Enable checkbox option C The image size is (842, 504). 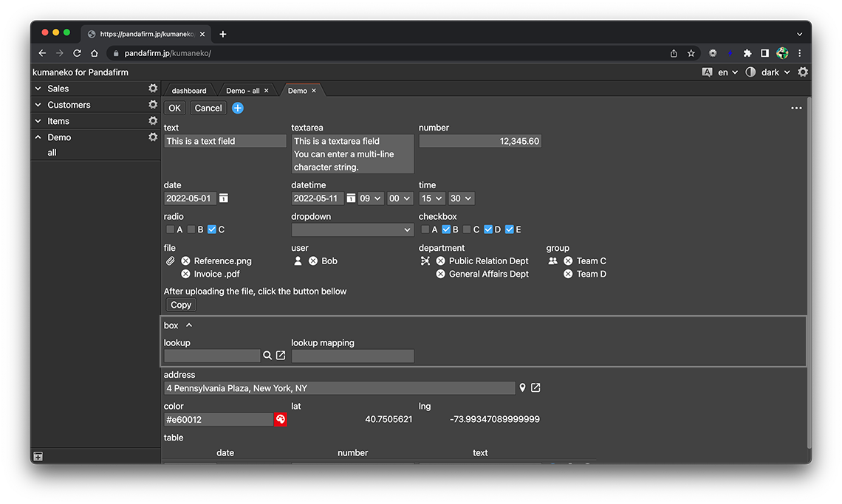(467, 230)
